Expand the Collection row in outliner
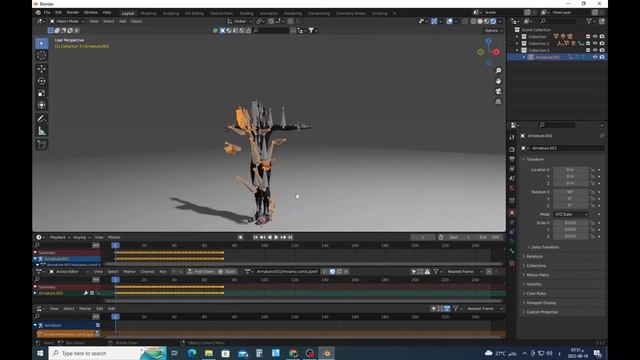The width and height of the screenshot is (640, 360). coord(517,36)
